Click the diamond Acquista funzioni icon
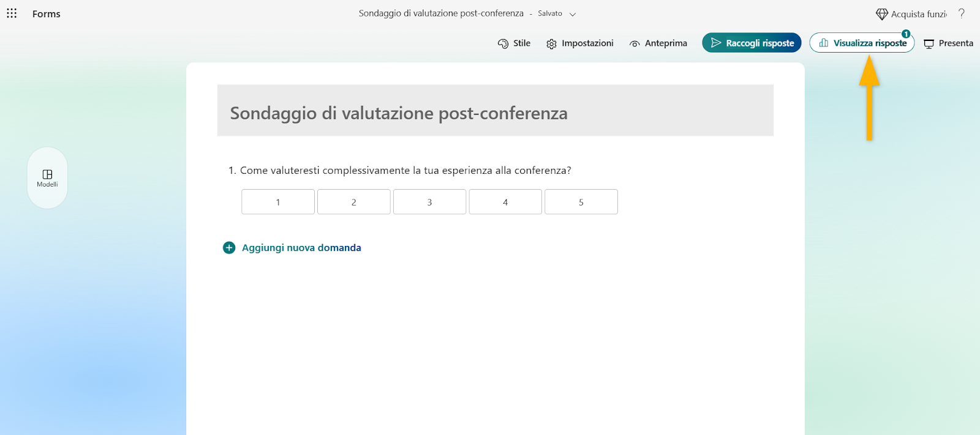980x435 pixels. [881, 14]
